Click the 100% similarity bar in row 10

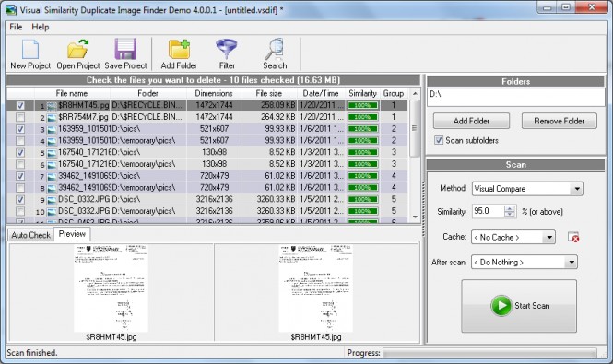tap(363, 212)
